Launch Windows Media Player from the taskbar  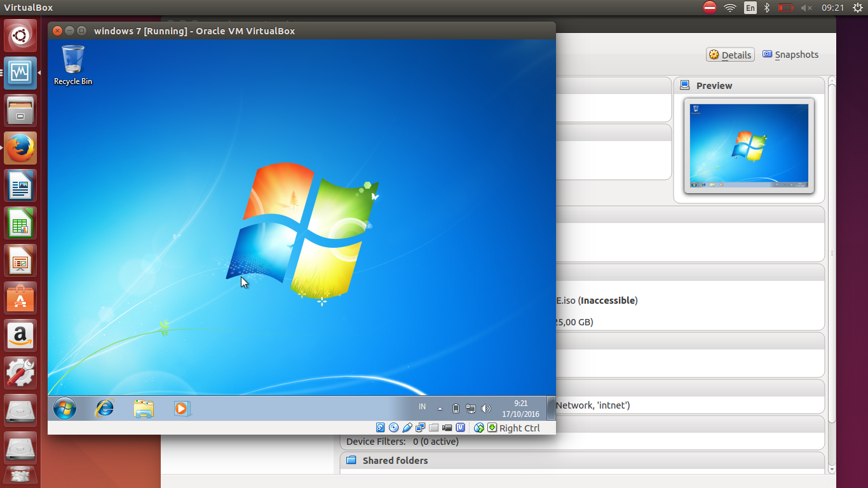point(182,408)
